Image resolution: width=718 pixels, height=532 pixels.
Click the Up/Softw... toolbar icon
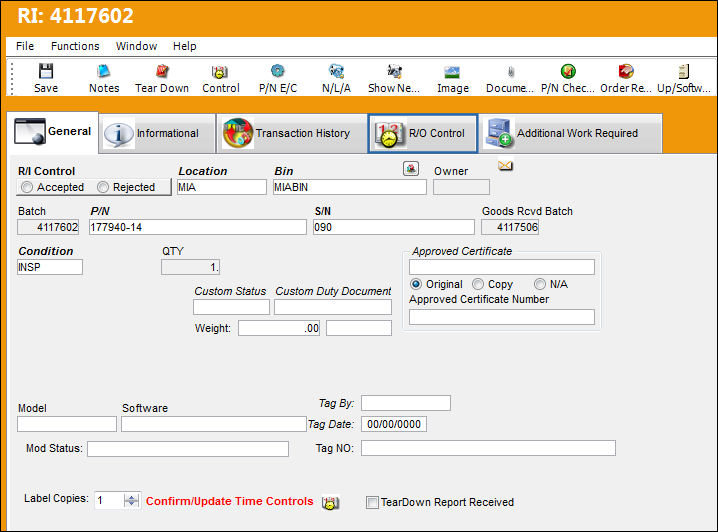pos(683,71)
